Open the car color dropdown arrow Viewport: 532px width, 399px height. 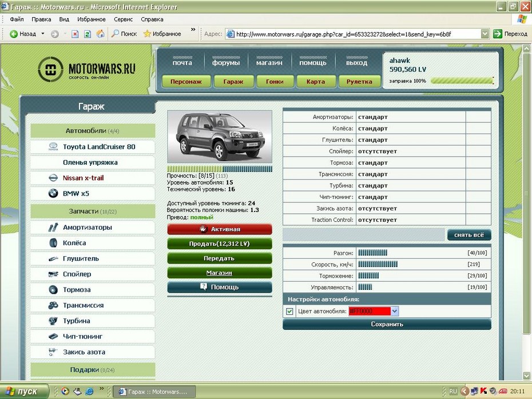click(395, 312)
